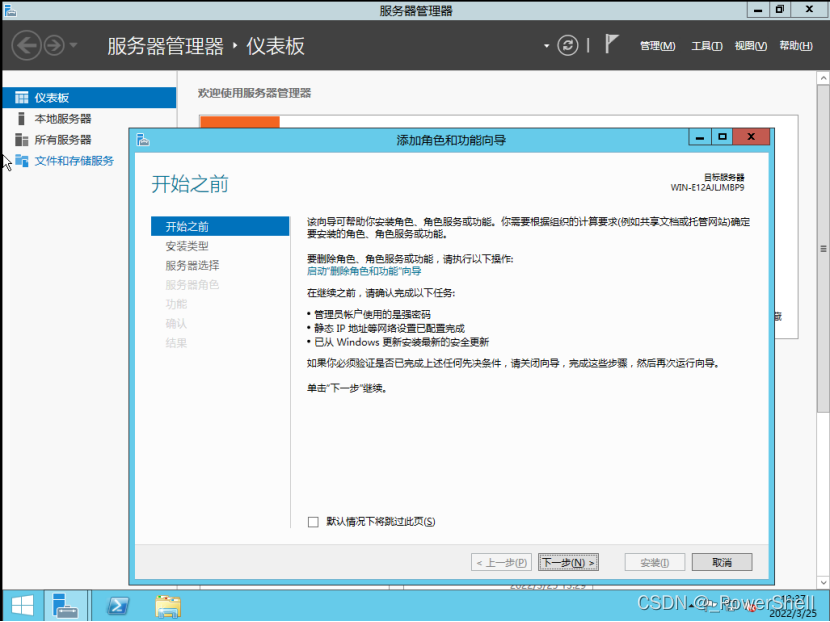
Task: Click the 启动"删除角色和功能"向导 link
Action: point(364,272)
